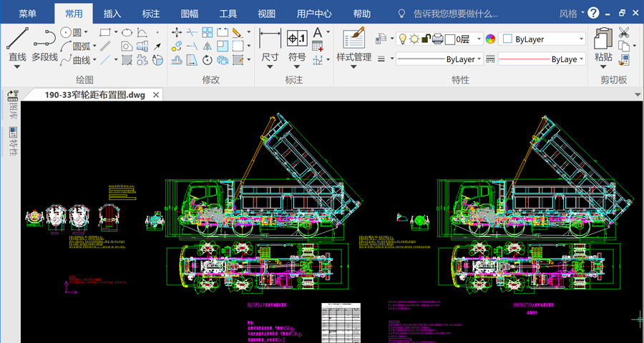Switch to the 工具 ribbon tab

(x=228, y=14)
